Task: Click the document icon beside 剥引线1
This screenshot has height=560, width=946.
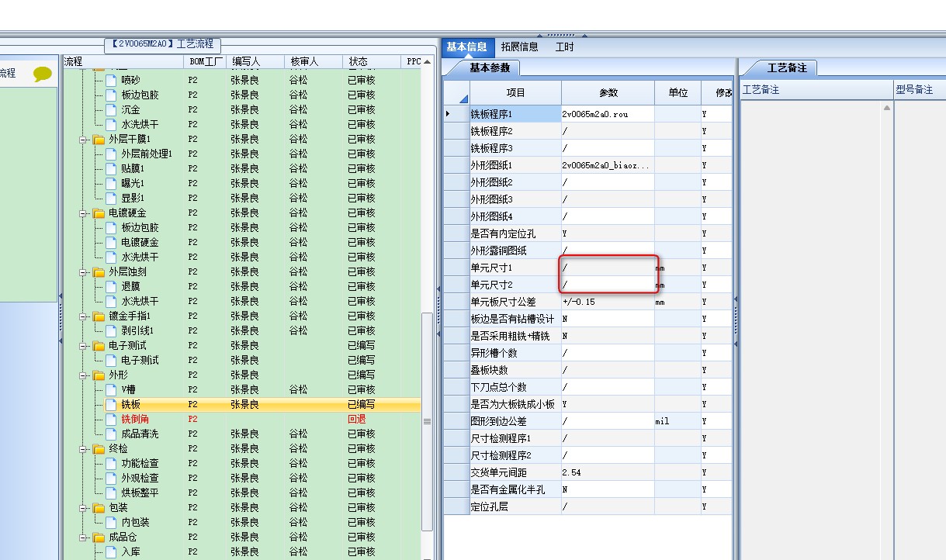Action: click(111, 330)
